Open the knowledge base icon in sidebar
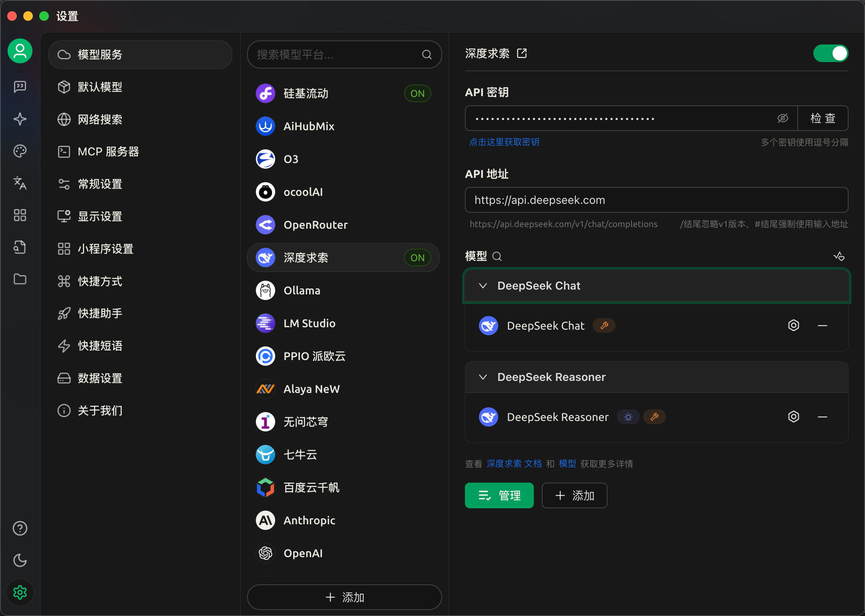Viewport: 865px width, 616px height. click(20, 247)
